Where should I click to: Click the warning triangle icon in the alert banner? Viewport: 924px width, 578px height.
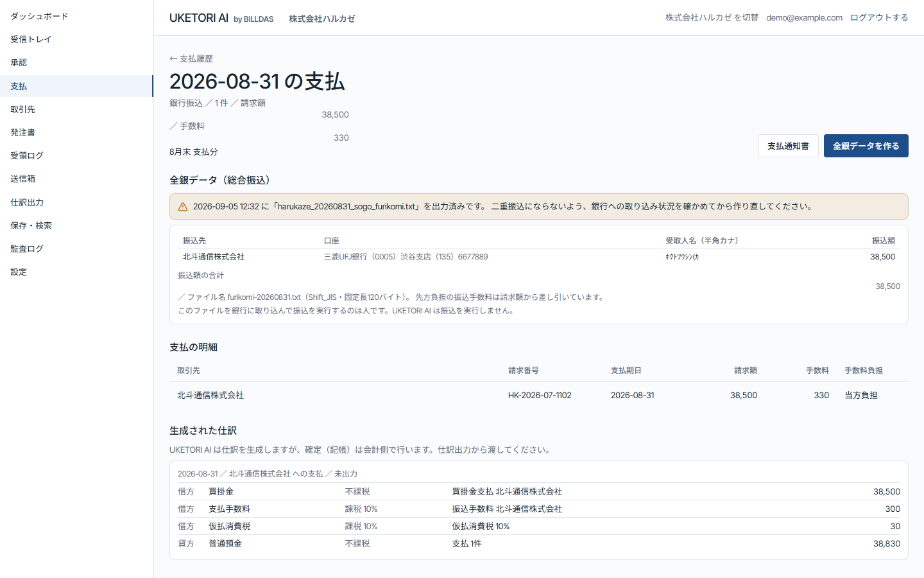tap(183, 207)
